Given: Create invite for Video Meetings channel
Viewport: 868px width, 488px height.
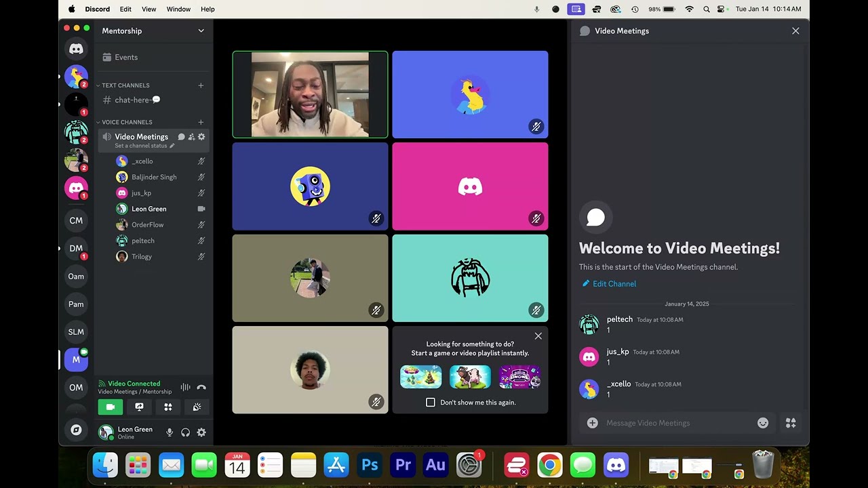Looking at the screenshot, I should [191, 137].
